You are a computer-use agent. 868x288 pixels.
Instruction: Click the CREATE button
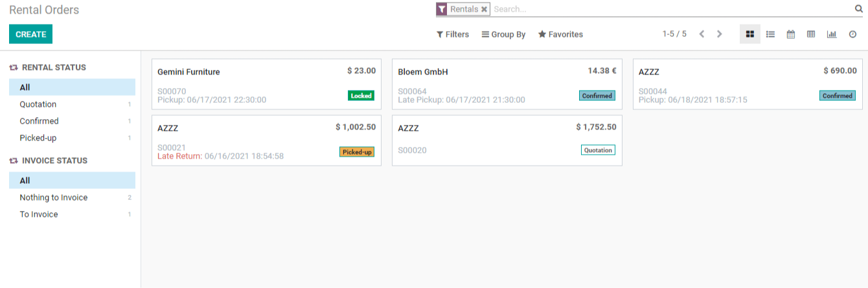pyautogui.click(x=30, y=34)
